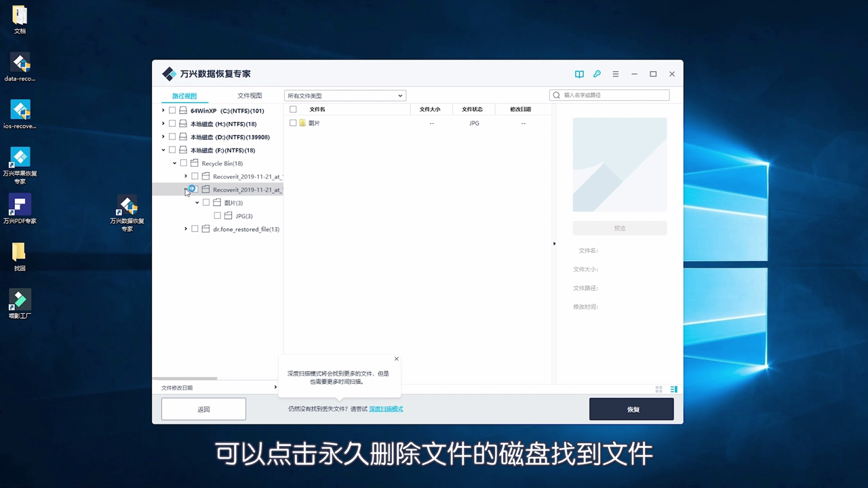Check the 本地磁盘 (F:) drive checkbox
868x488 pixels.
coord(172,150)
